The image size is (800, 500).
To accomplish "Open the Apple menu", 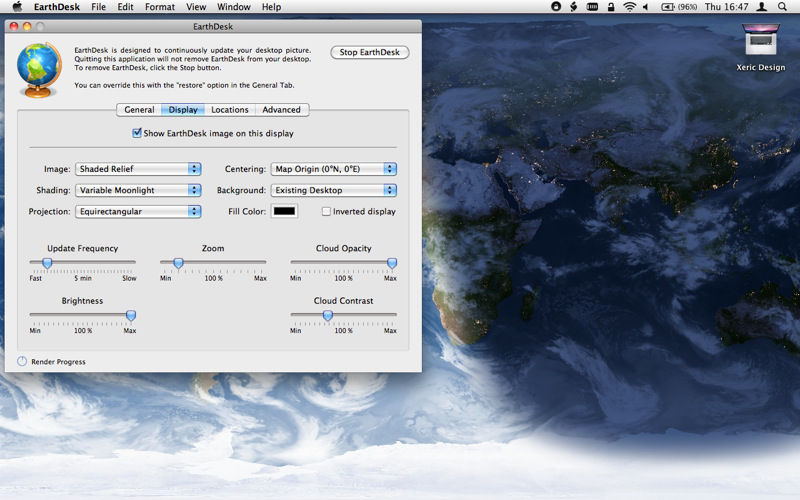I will pos(17,7).
